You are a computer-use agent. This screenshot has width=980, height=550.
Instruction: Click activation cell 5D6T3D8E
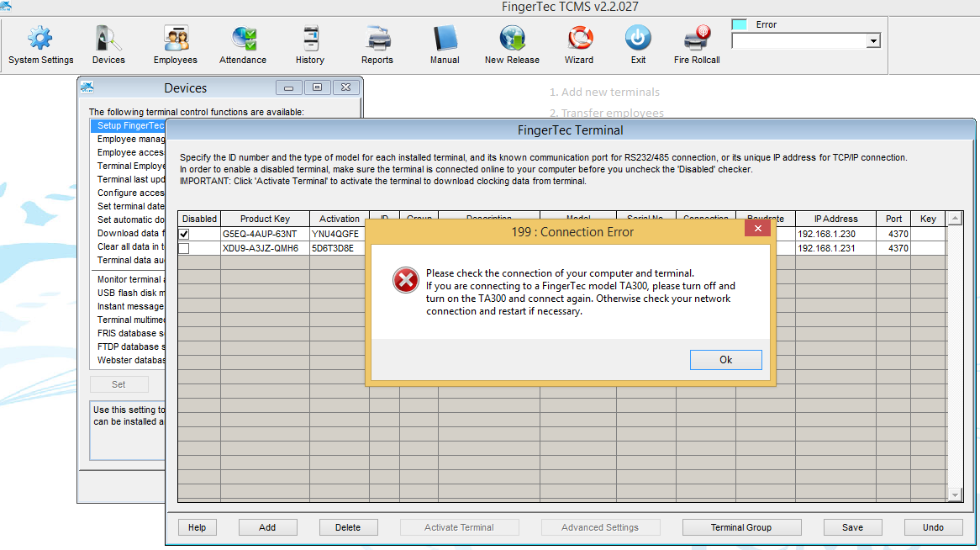pos(340,248)
